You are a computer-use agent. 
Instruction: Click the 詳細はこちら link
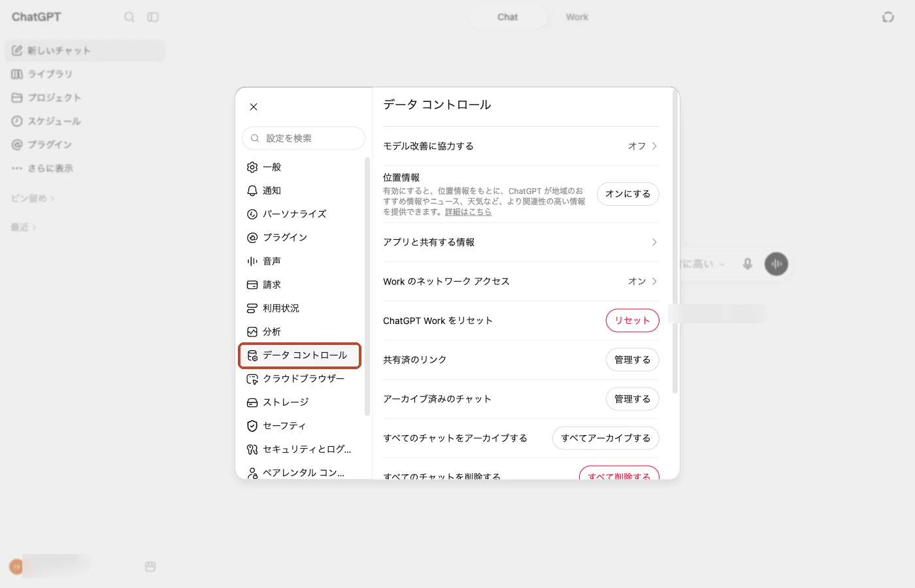pos(468,212)
